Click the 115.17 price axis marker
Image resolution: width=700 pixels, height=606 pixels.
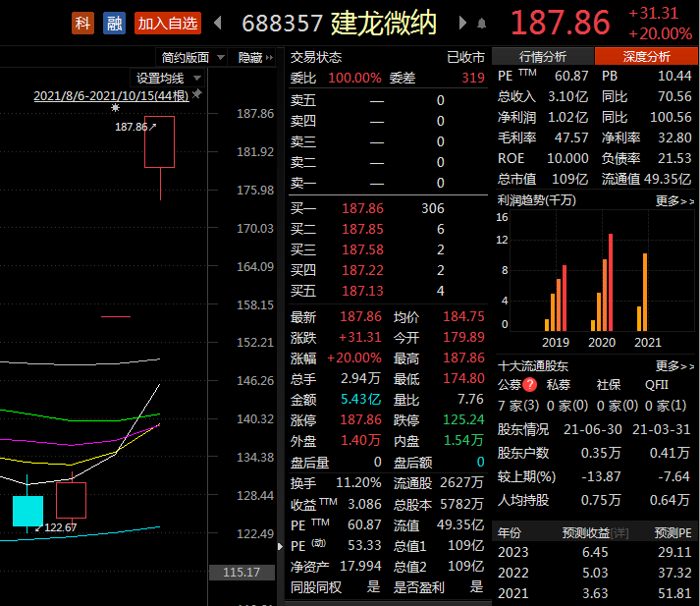tap(242, 572)
